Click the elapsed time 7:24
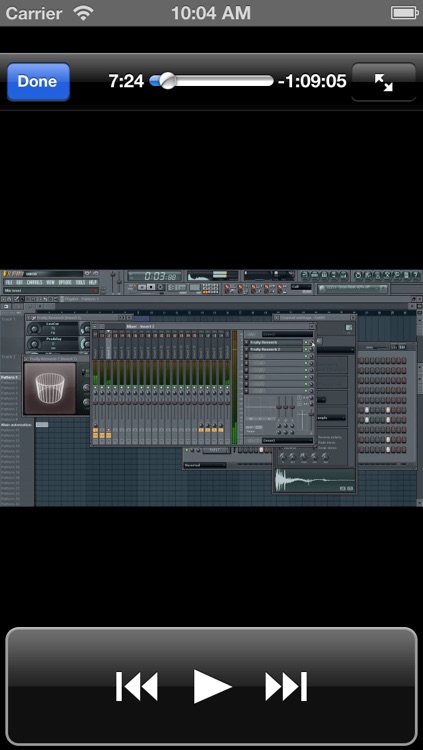423x750 pixels. tap(126, 81)
